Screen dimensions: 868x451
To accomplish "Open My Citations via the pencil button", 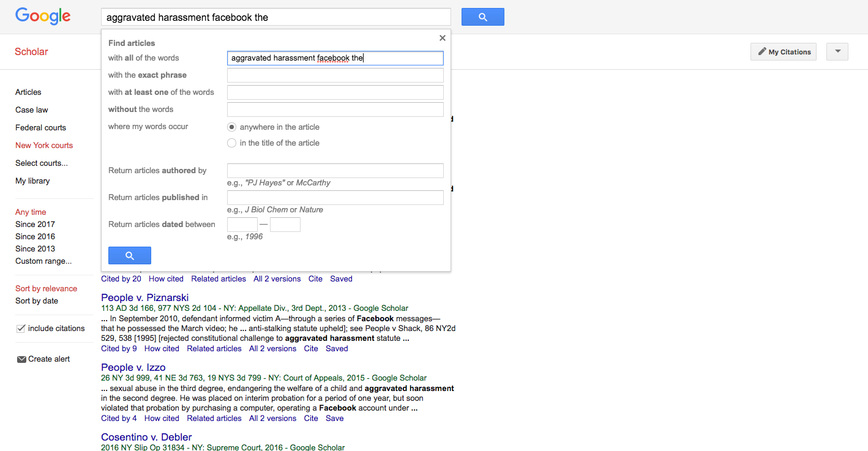I will 783,51.
